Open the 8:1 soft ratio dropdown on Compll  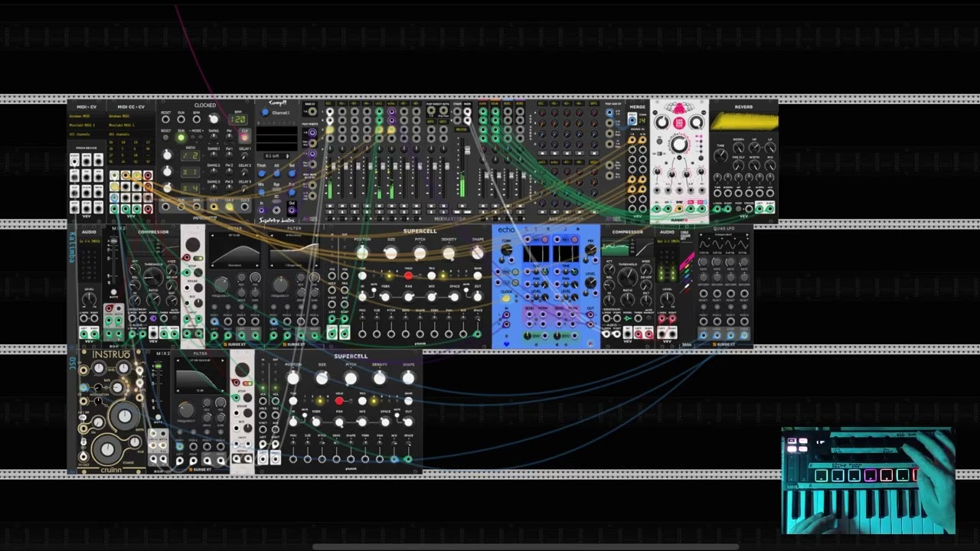(x=277, y=156)
